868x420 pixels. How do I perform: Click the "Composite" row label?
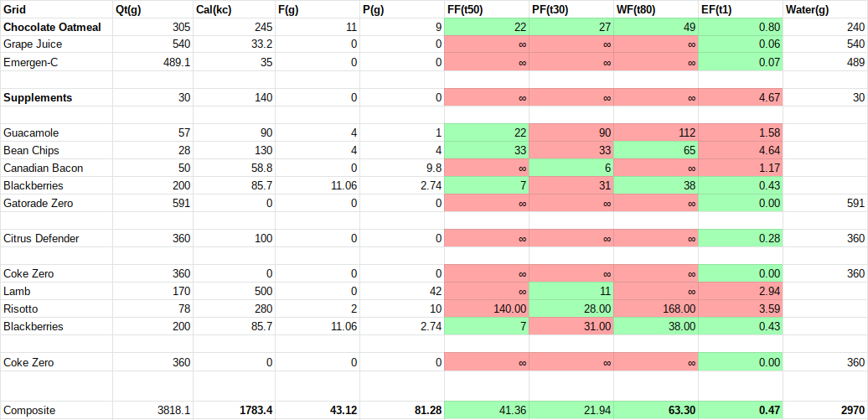29,410
